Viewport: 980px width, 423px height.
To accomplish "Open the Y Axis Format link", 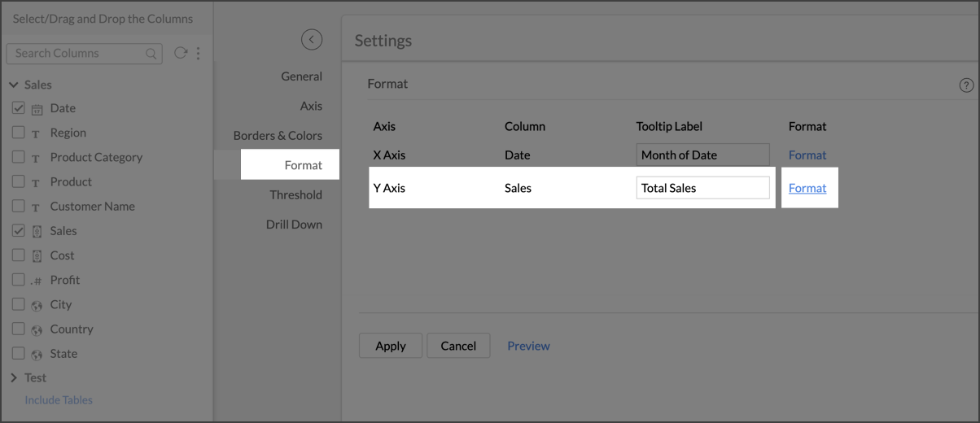I will click(807, 188).
